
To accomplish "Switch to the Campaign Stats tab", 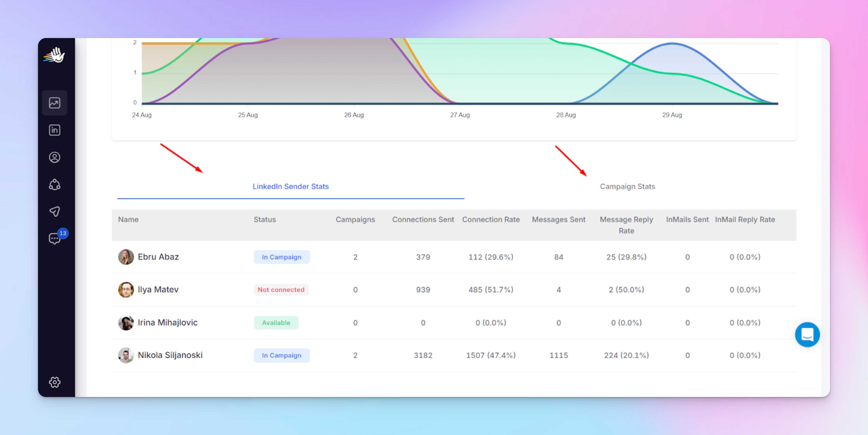I will click(x=627, y=186).
